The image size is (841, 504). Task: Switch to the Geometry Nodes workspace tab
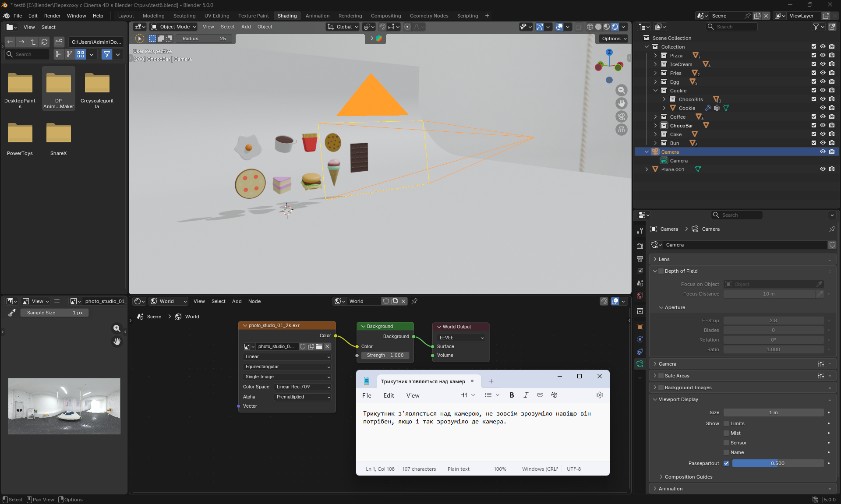pyautogui.click(x=429, y=16)
